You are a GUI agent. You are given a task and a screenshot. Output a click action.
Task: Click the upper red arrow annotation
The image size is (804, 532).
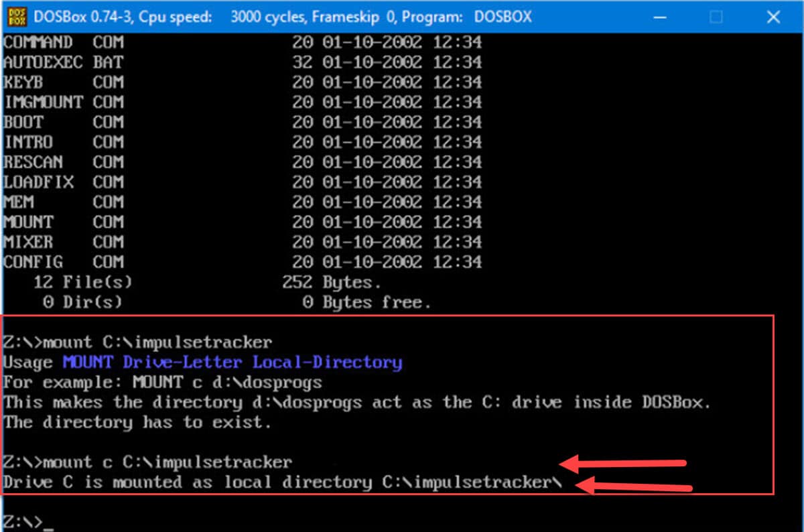pyautogui.click(x=623, y=462)
